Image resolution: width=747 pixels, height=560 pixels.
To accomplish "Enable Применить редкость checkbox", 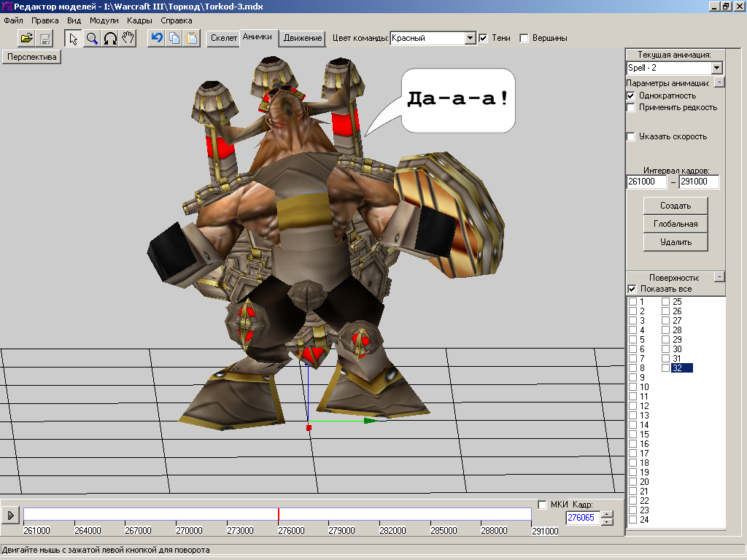I will (x=631, y=108).
